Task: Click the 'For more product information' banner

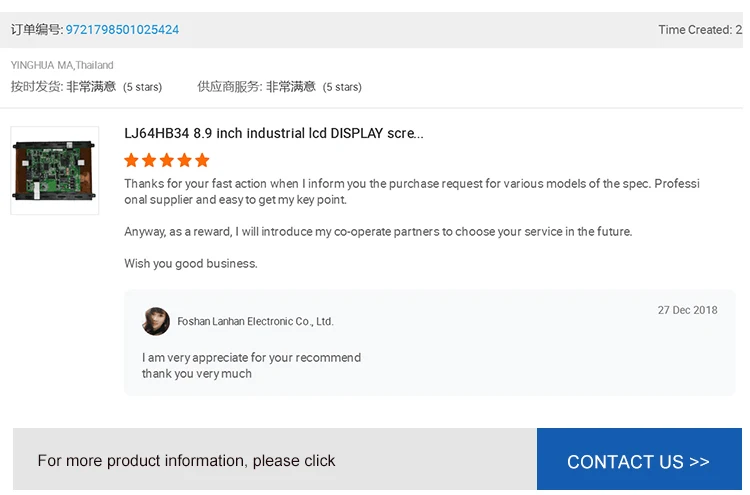Action: [x=186, y=461]
